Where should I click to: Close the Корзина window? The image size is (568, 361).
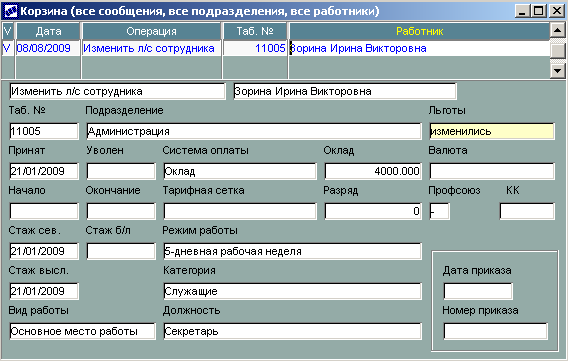pyautogui.click(x=557, y=11)
